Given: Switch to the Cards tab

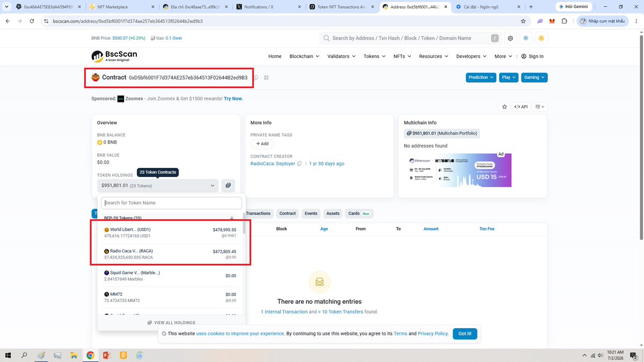Looking at the screenshot, I should [x=359, y=213].
